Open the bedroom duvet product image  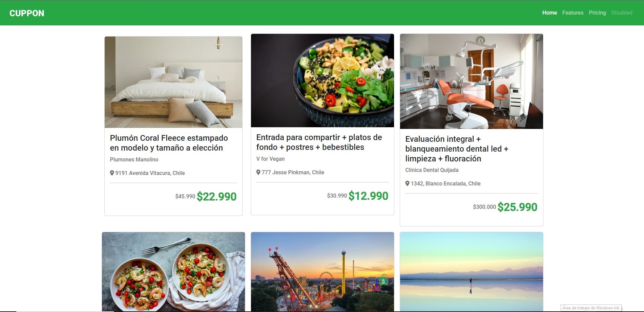tap(173, 82)
